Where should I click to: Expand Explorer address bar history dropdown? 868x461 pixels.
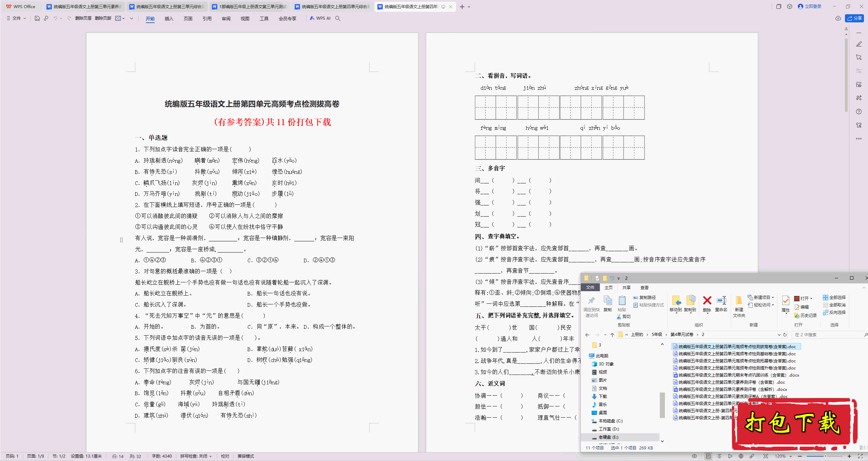click(779, 335)
